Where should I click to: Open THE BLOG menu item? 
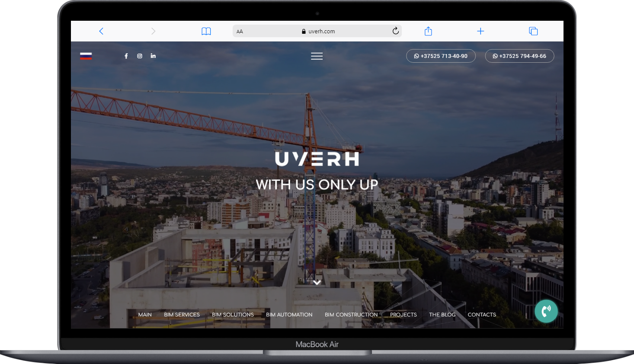pyautogui.click(x=442, y=315)
